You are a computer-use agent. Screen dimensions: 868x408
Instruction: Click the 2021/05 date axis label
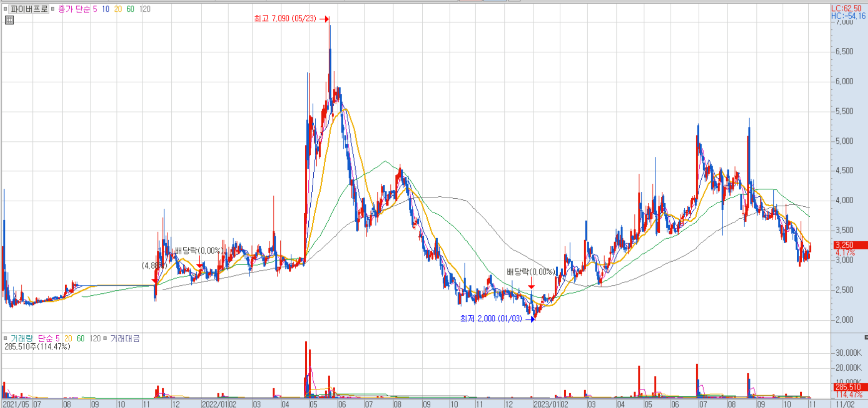click(x=16, y=404)
